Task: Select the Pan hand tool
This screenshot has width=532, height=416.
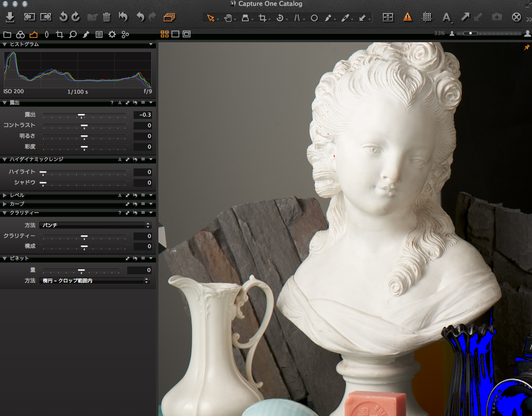Action: point(228,18)
